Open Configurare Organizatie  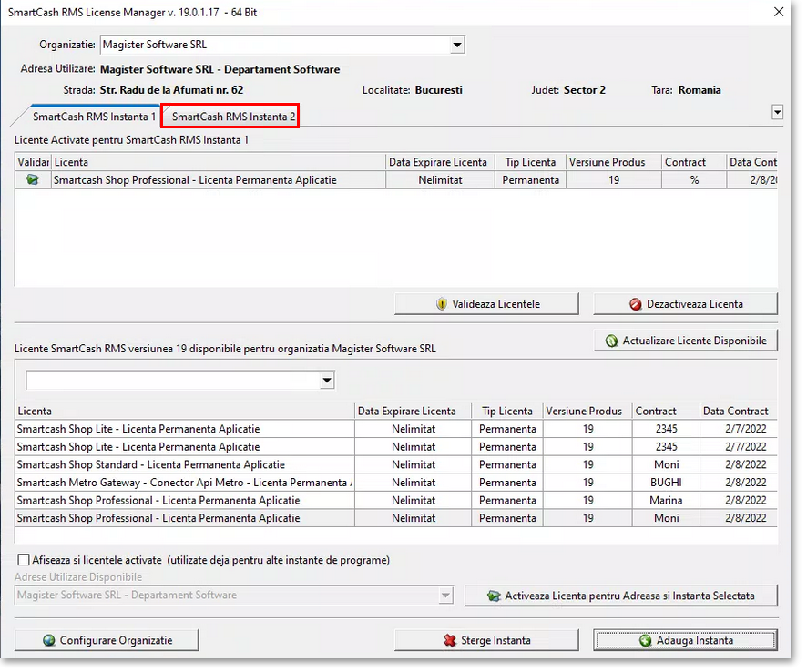[x=107, y=641]
